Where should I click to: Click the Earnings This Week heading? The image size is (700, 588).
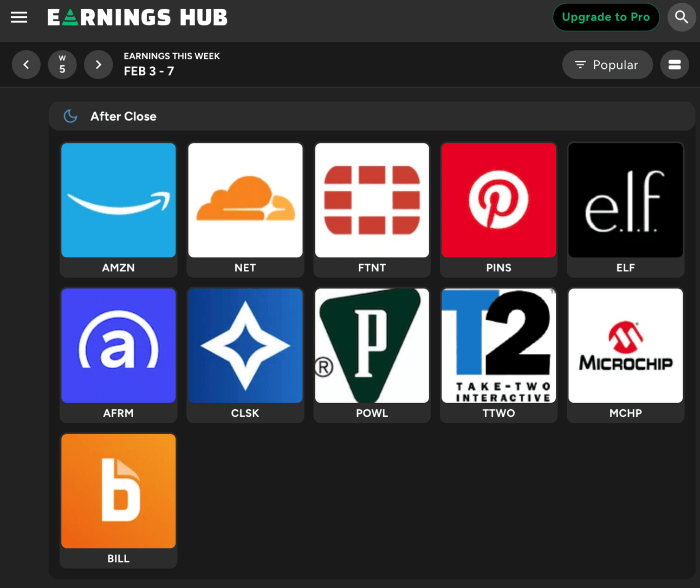coord(172,56)
